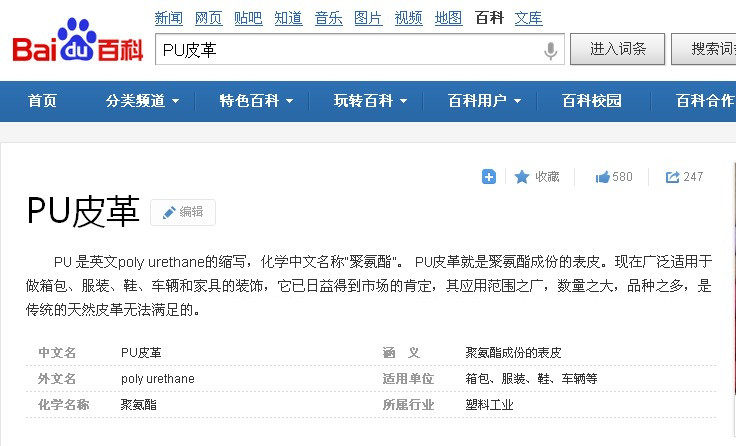Click the Baidu Baike logo

tap(78, 44)
